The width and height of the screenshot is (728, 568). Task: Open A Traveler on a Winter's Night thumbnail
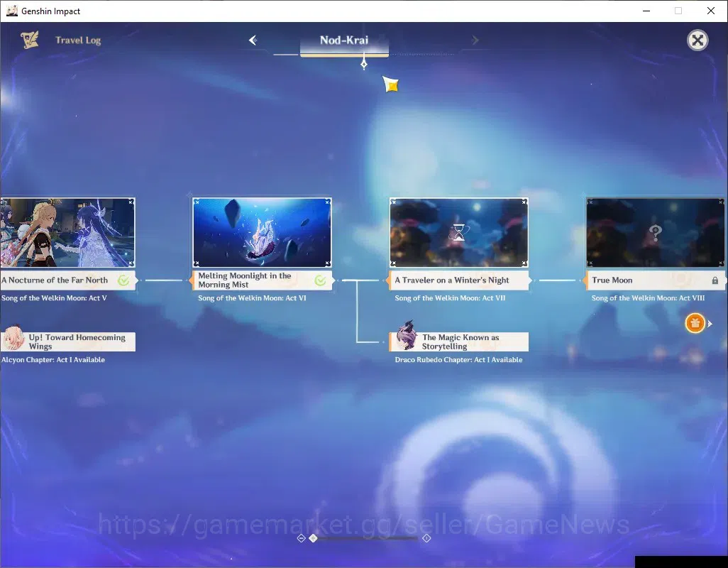click(x=458, y=232)
